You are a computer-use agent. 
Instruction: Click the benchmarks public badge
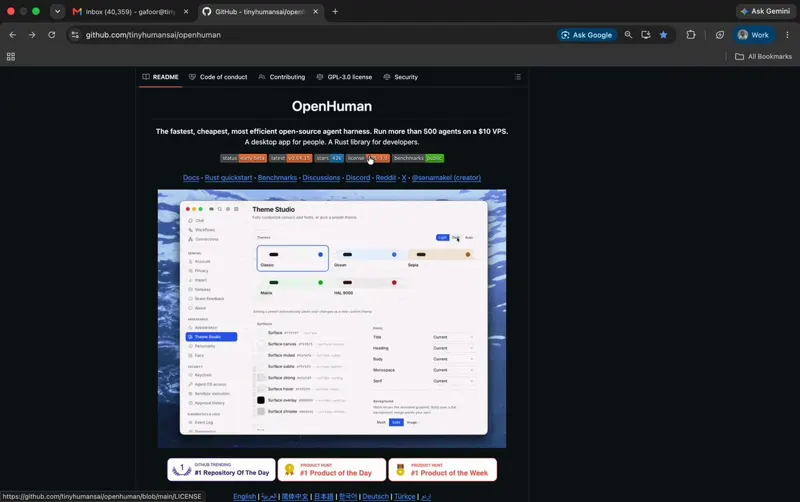(x=418, y=158)
